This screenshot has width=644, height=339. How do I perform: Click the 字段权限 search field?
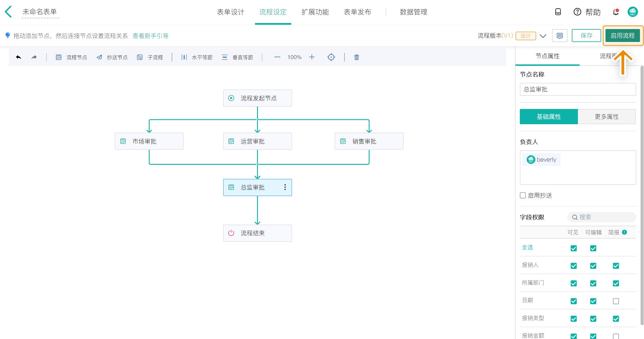[x=601, y=217]
